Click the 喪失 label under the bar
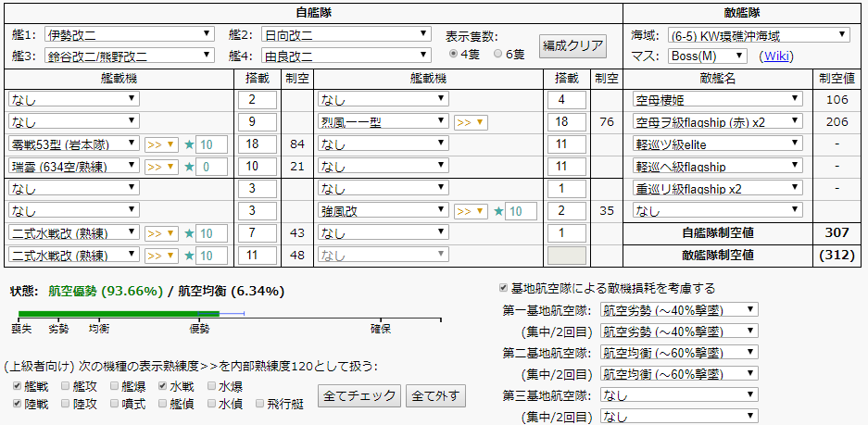 21,330
